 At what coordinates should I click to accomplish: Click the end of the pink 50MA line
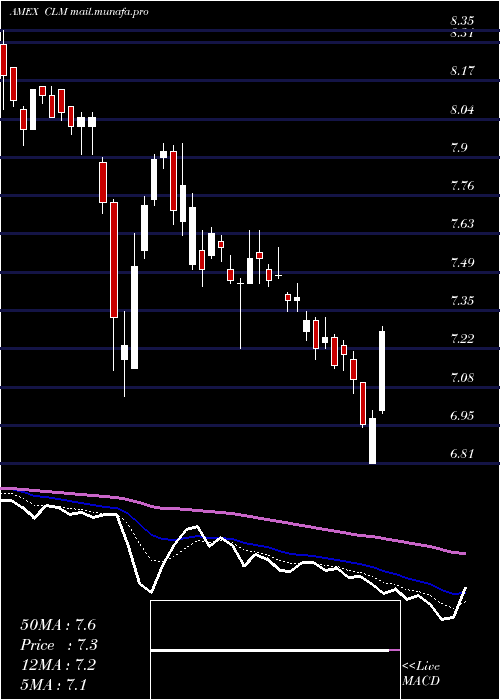click(464, 554)
